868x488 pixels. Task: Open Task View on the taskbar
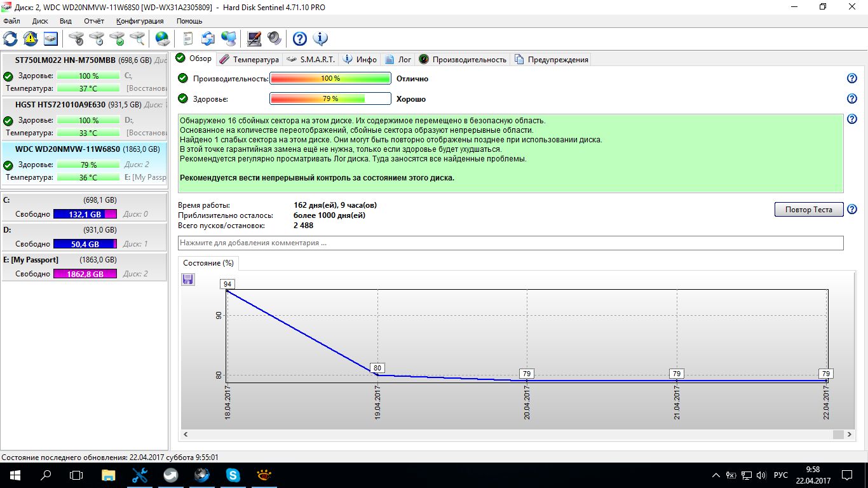click(x=76, y=475)
